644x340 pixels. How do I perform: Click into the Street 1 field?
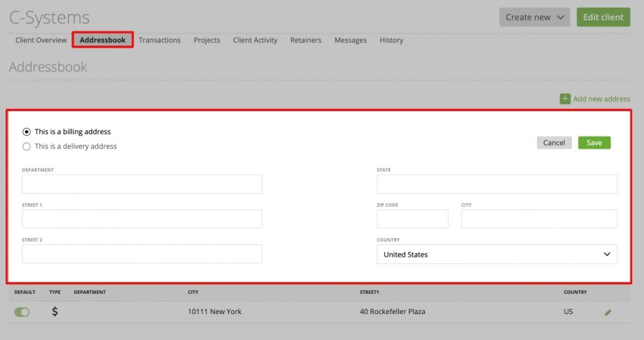[141, 219]
